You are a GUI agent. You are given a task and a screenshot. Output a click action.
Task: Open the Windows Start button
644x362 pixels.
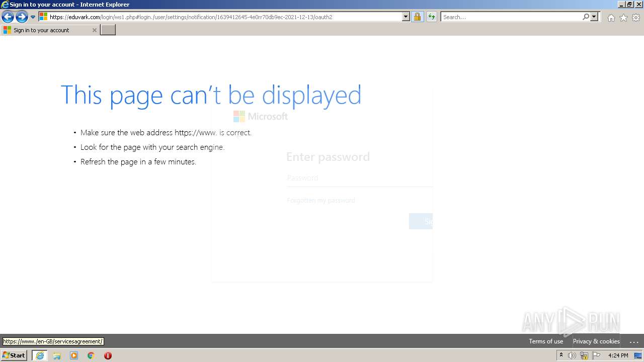[14, 355]
